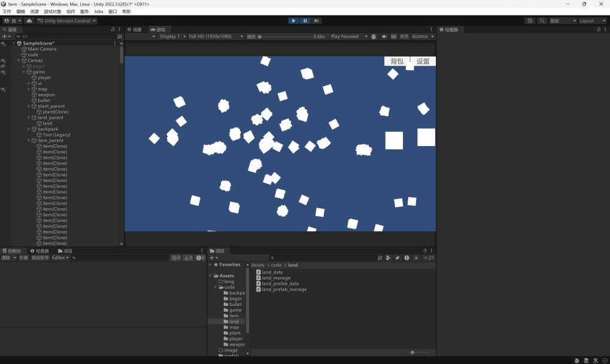The image size is (610, 364).
Task: Toggle the frame debugger bug icon
Action: click(x=374, y=37)
